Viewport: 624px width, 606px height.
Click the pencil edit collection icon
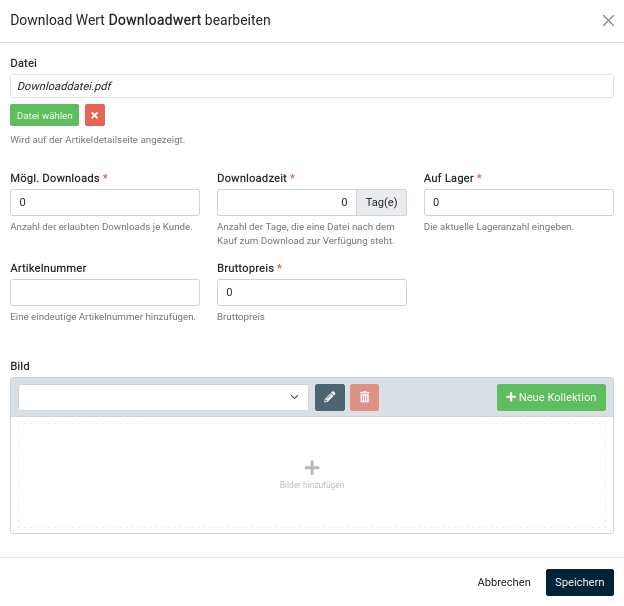[x=330, y=397]
